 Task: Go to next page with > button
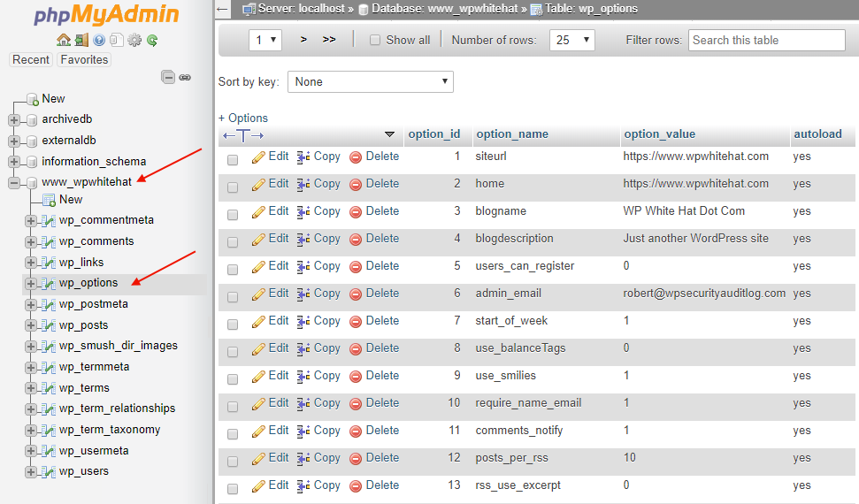pos(303,40)
